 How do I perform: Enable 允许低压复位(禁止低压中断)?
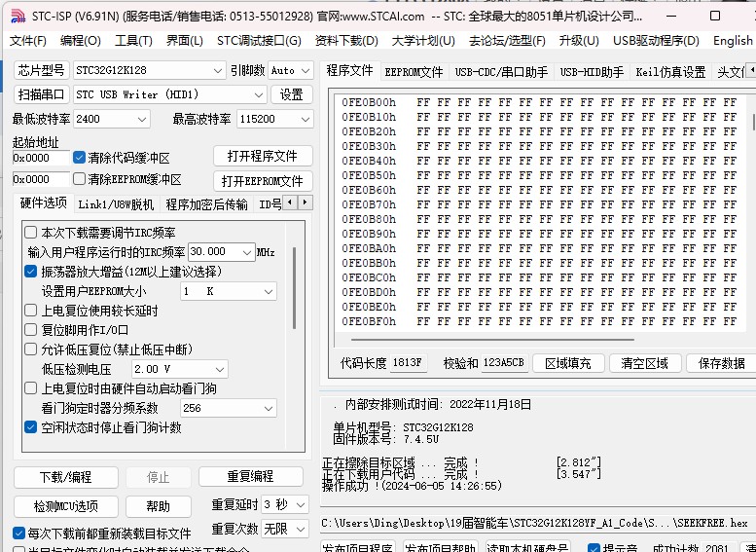click(x=31, y=349)
